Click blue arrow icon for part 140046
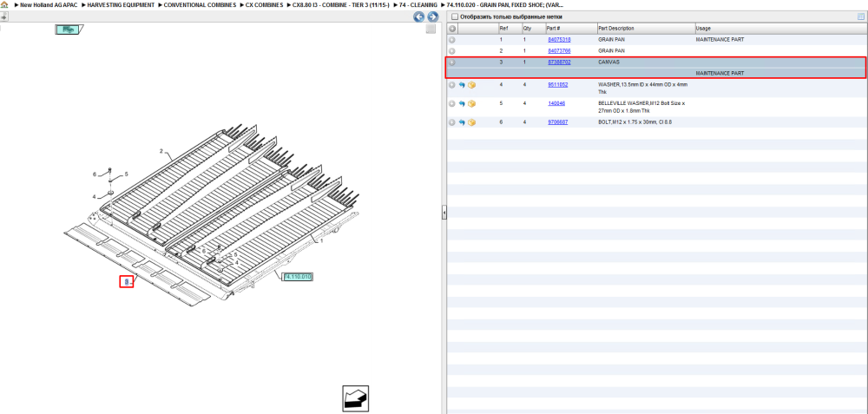This screenshot has width=868, height=414. click(x=462, y=103)
